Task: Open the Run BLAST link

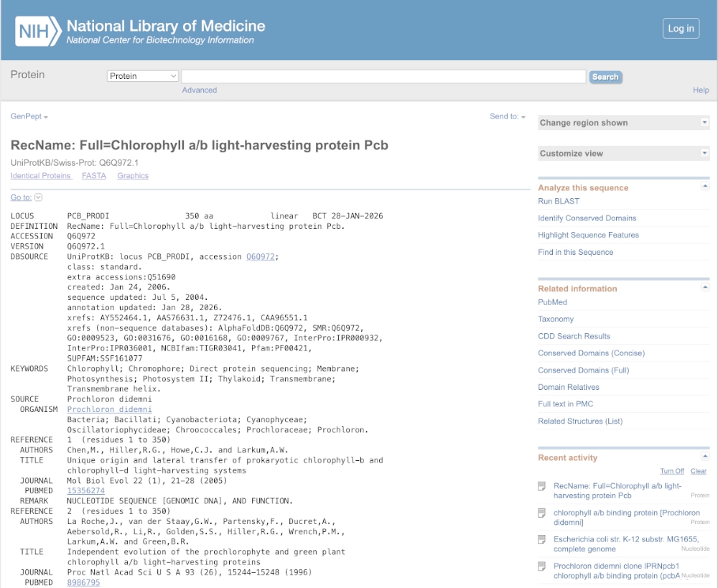Action: pyautogui.click(x=559, y=201)
